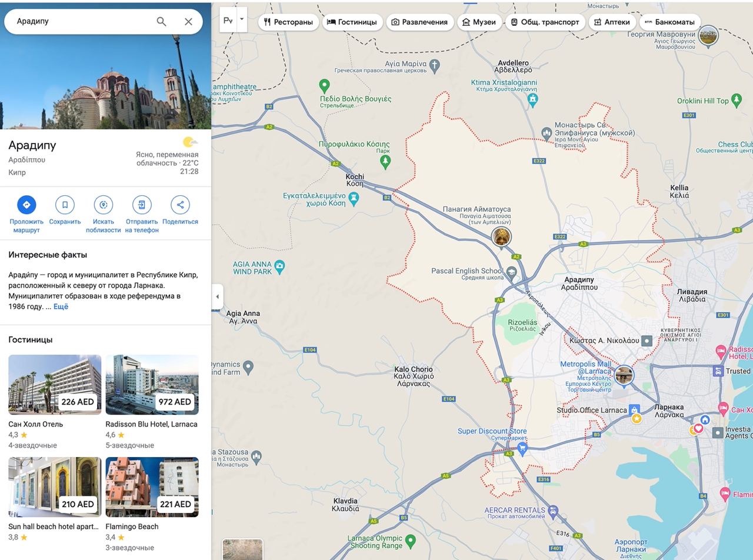
Task: Click the Поделиться share icon
Action: [180, 205]
